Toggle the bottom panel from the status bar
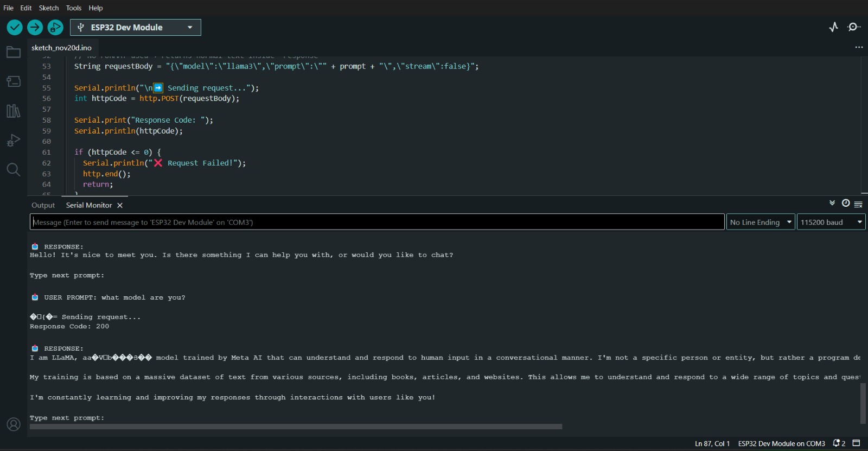Viewport: 868px width, 451px height. (857, 443)
